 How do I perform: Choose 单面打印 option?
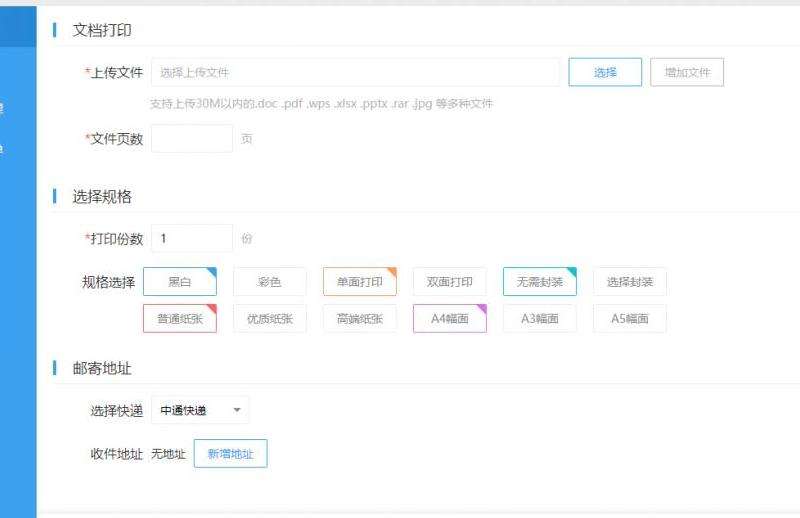click(x=360, y=282)
